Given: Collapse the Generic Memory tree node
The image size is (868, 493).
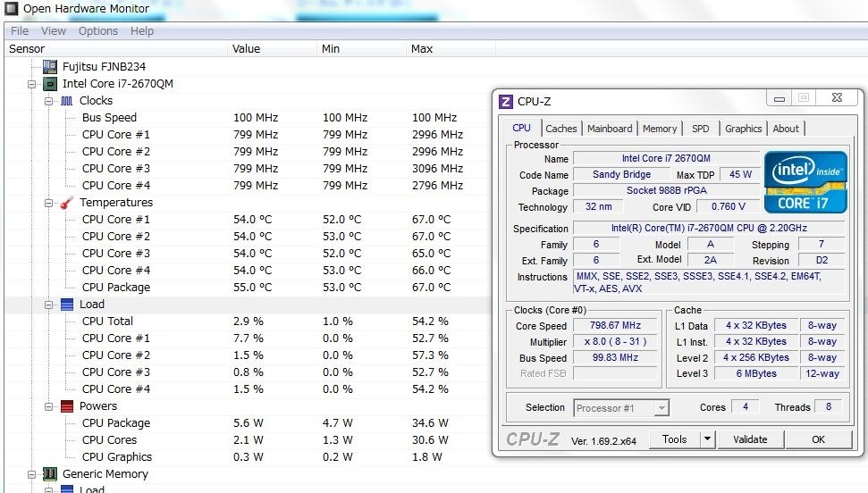Looking at the screenshot, I should pyautogui.click(x=31, y=475).
